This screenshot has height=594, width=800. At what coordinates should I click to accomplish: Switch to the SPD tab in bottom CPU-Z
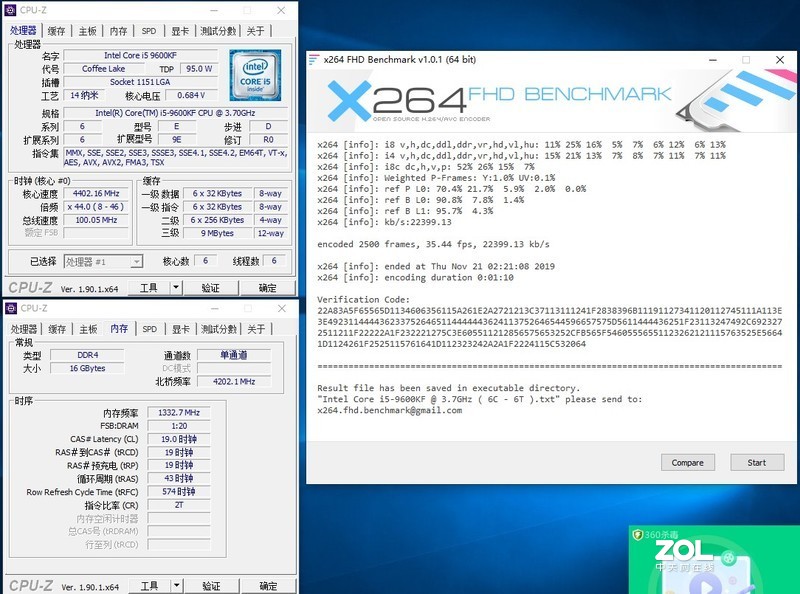[148, 326]
